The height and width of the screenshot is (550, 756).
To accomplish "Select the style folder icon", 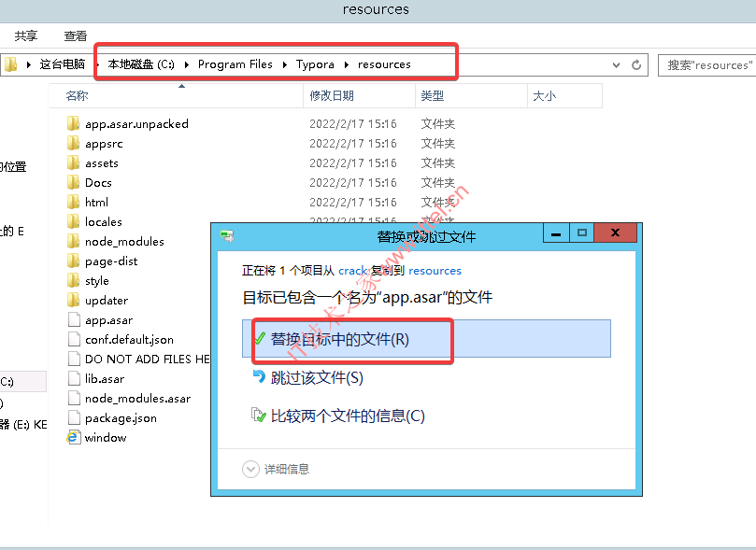I will tap(73, 281).
